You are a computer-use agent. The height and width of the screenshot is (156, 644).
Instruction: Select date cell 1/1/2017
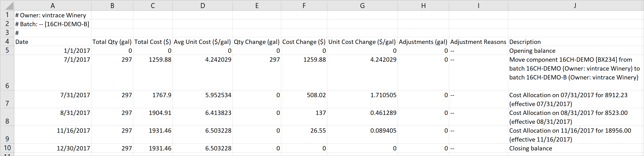[x=52, y=51]
